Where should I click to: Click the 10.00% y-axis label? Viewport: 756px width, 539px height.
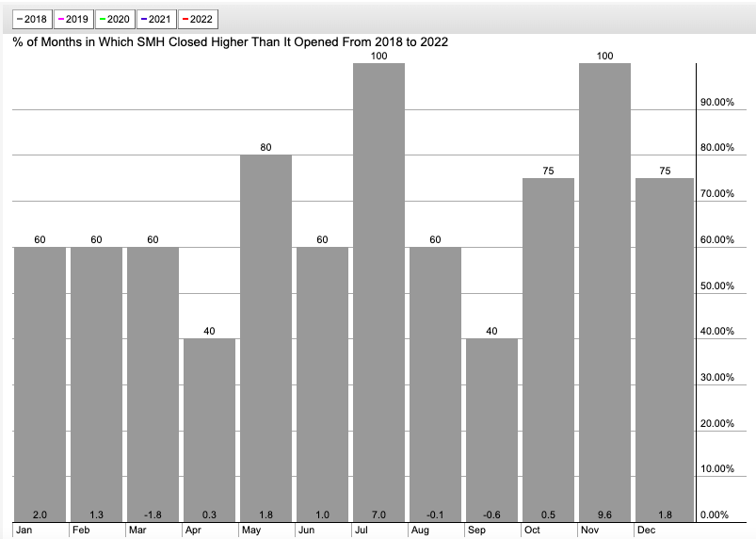(x=717, y=468)
